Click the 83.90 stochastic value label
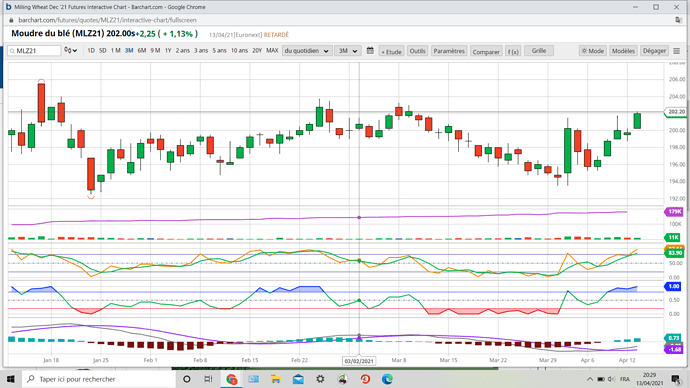 675,253
